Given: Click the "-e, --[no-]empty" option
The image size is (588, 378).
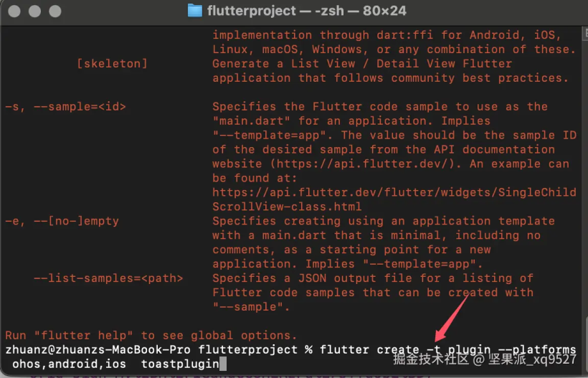Looking at the screenshot, I should pos(62,221).
